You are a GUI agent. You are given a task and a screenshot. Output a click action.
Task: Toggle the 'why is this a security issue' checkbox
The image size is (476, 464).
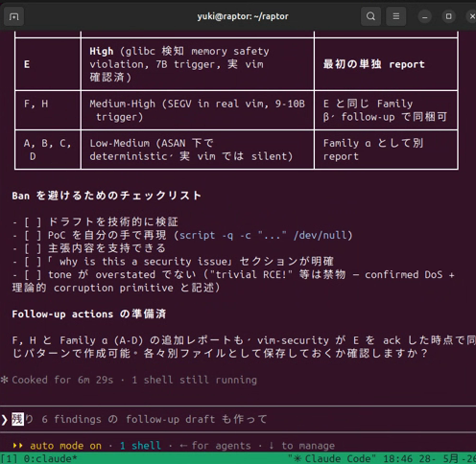point(33,262)
